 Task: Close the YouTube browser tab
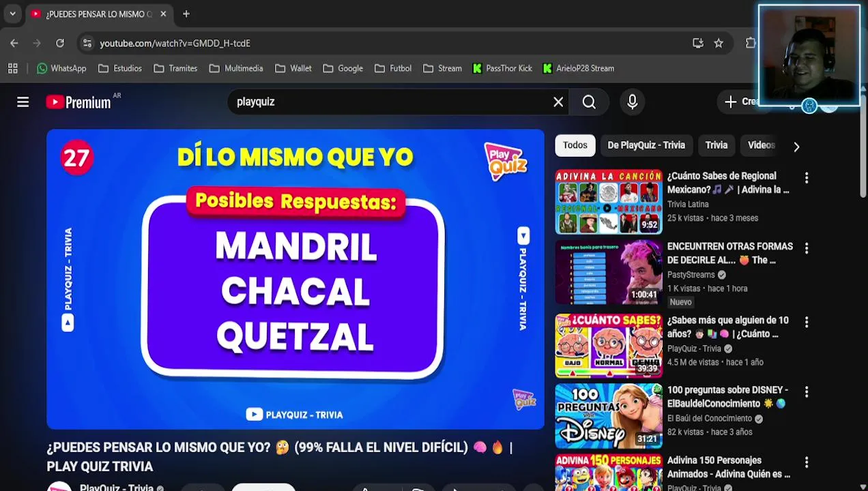pyautogui.click(x=163, y=14)
